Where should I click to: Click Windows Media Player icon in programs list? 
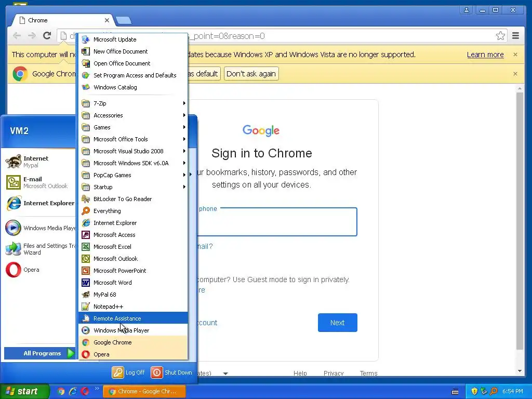[86, 330]
